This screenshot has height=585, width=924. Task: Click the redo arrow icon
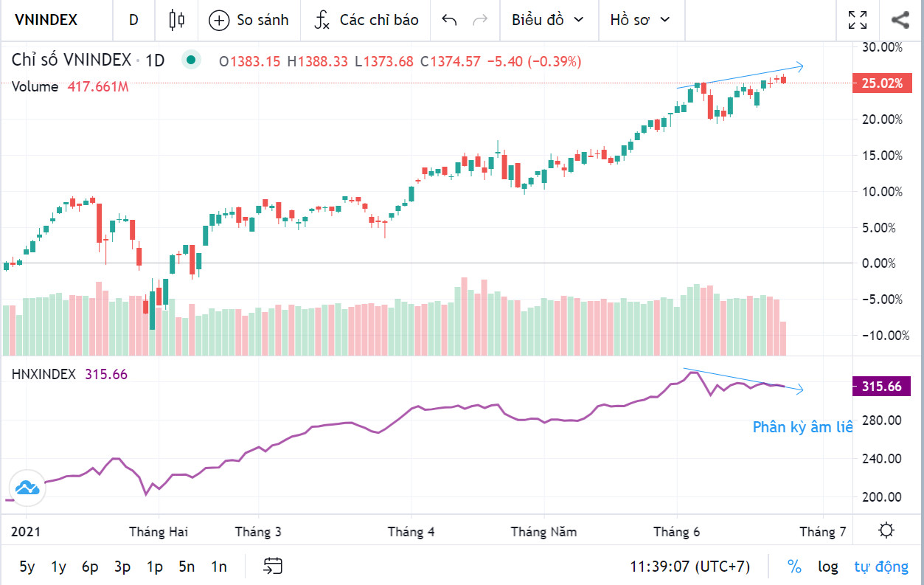click(x=479, y=20)
